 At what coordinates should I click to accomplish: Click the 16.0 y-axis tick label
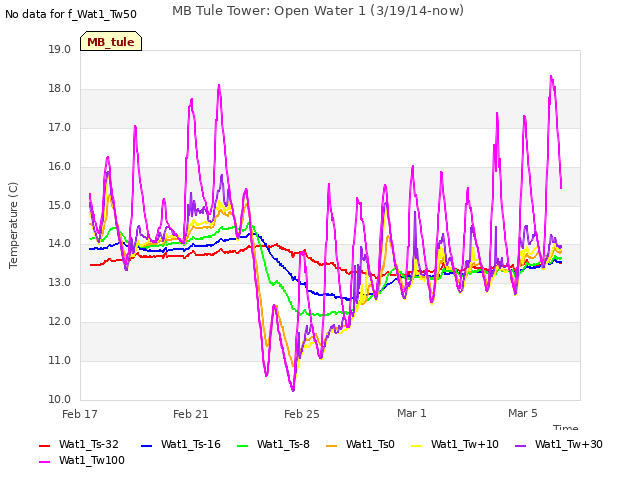pyautogui.click(x=60, y=167)
